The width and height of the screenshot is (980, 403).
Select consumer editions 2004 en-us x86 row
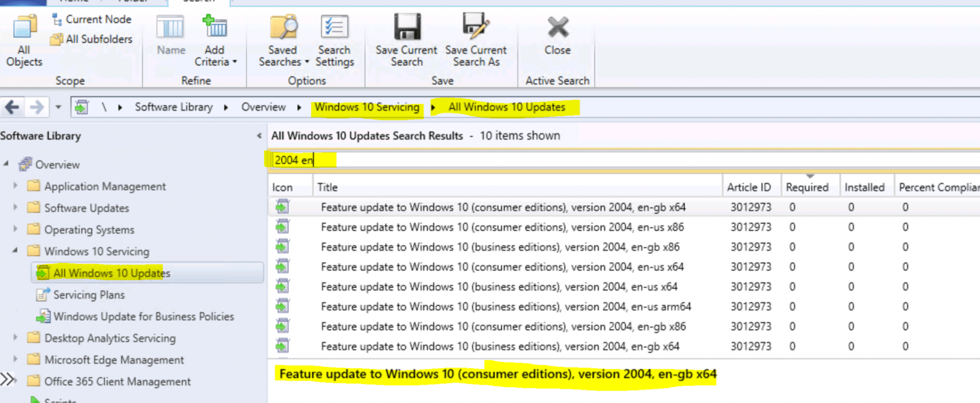pyautogui.click(x=624, y=227)
